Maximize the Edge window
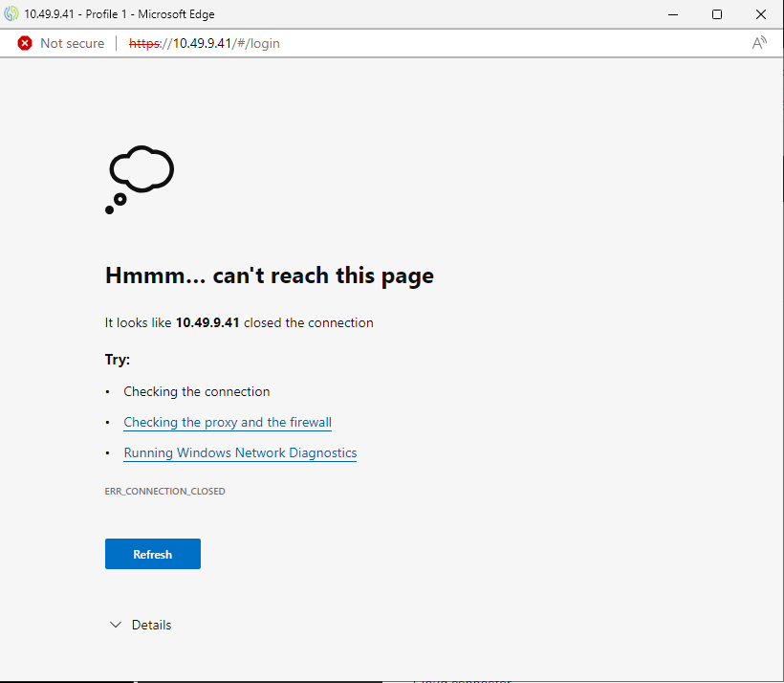Screen dimensions: 784x683 pos(717,14)
